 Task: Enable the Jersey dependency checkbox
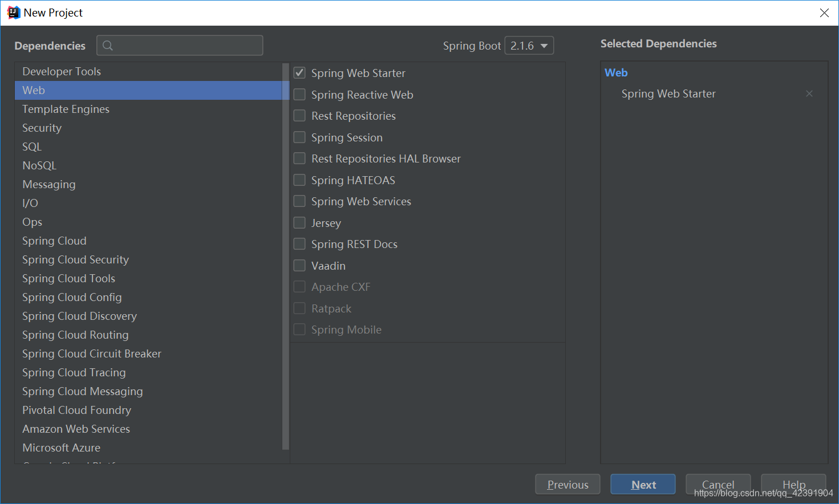point(299,222)
